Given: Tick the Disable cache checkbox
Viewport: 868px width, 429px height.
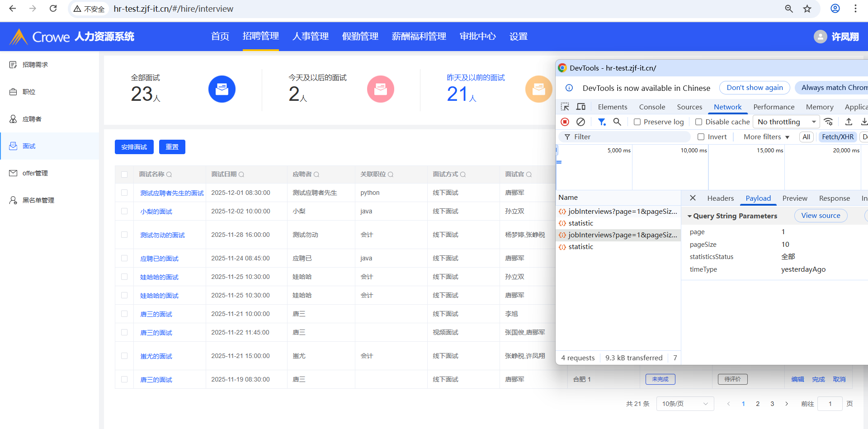Looking at the screenshot, I should click(698, 122).
